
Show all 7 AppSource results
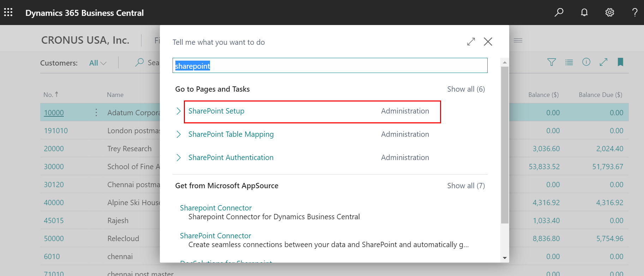[466, 186]
